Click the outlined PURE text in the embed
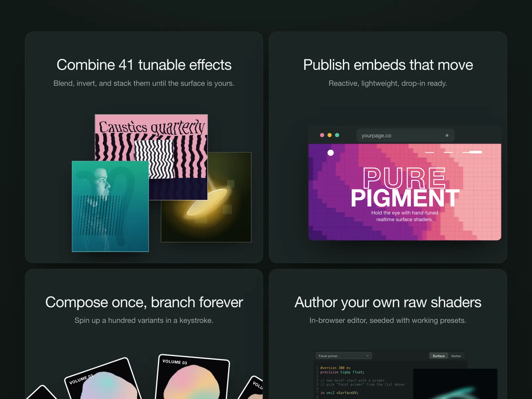 coord(404,178)
